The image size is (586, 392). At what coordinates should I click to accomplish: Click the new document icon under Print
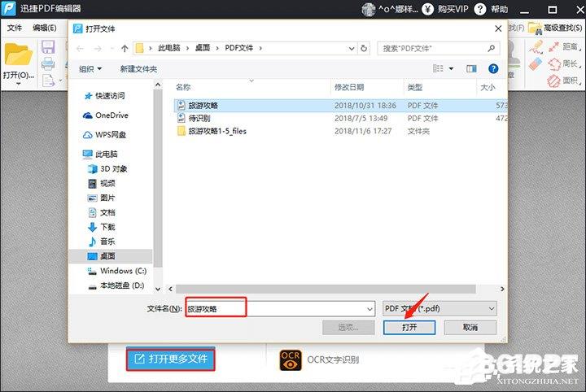pos(48,81)
